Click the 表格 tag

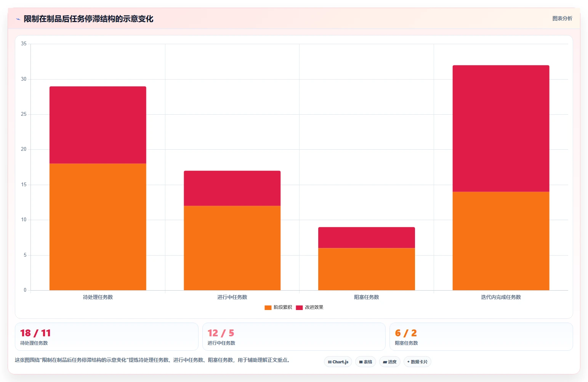click(365, 362)
